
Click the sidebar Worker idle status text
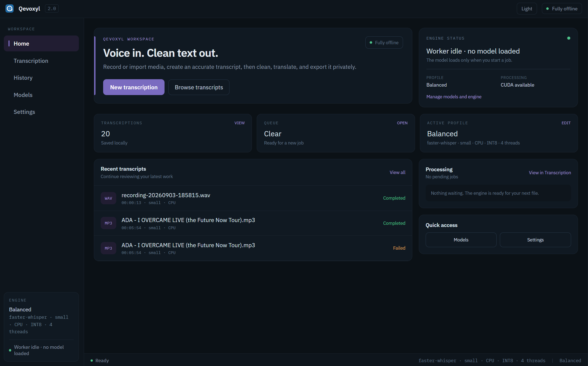[39, 350]
